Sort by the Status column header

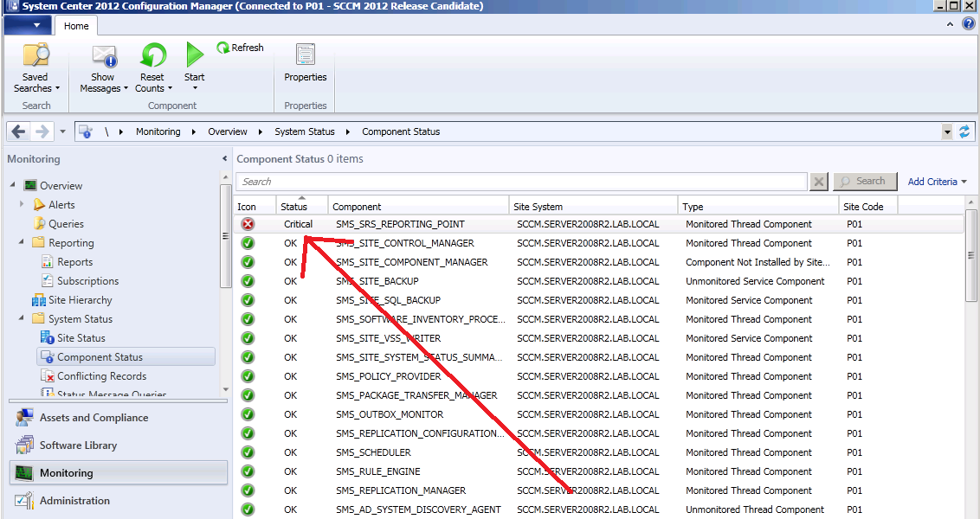pos(302,206)
